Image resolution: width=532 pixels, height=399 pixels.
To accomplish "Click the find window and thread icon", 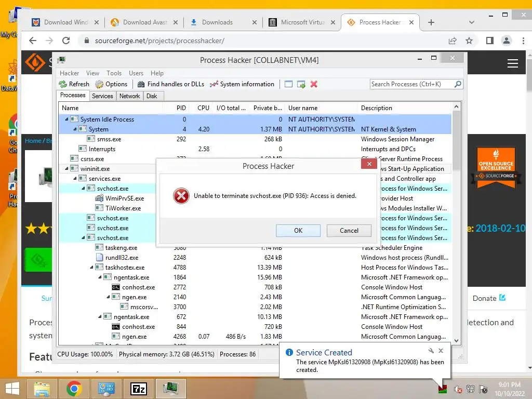I will click(301, 84).
